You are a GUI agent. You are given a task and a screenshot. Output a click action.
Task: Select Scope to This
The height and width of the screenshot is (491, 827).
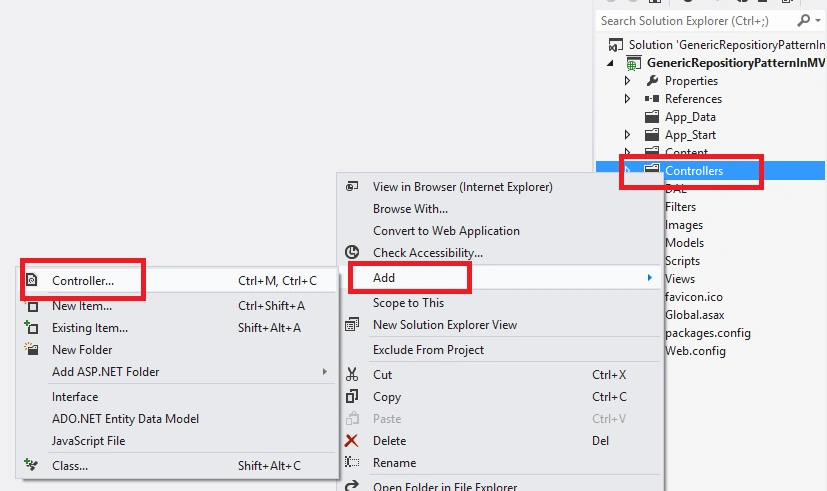(x=500, y=303)
